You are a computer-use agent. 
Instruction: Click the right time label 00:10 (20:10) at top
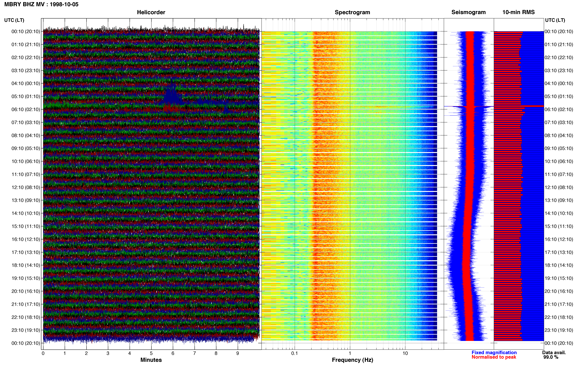point(559,31)
